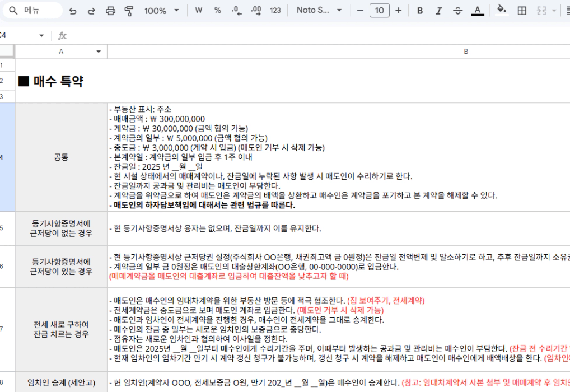
Task: Open the 123 more formats menu
Action: point(275,11)
